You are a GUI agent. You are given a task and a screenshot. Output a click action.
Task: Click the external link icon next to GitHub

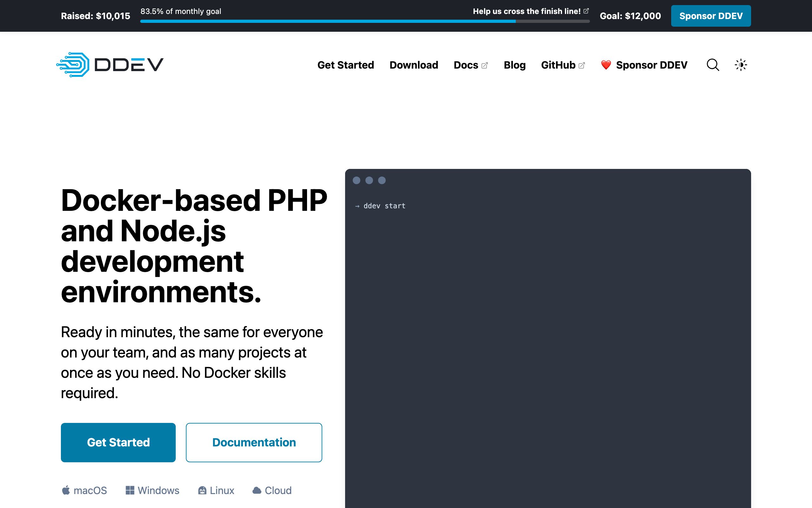[582, 65]
